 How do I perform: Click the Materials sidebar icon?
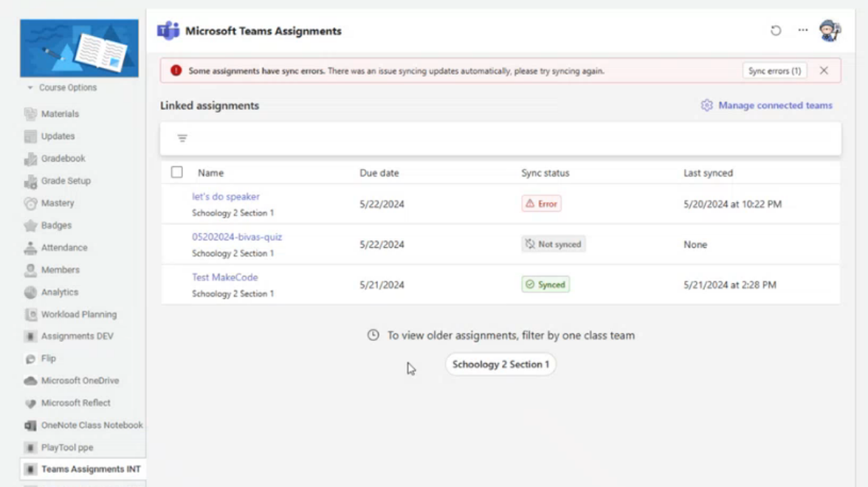pyautogui.click(x=30, y=114)
